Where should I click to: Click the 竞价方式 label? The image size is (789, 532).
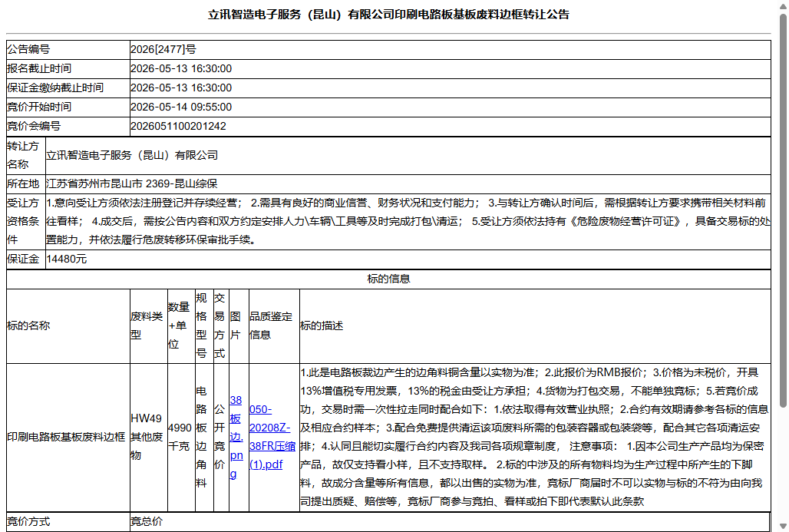click(28, 521)
